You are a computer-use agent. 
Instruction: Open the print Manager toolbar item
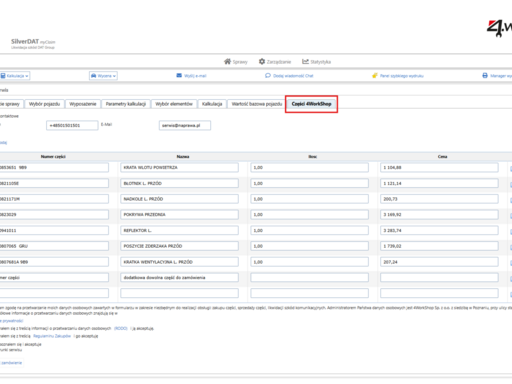[x=497, y=76]
